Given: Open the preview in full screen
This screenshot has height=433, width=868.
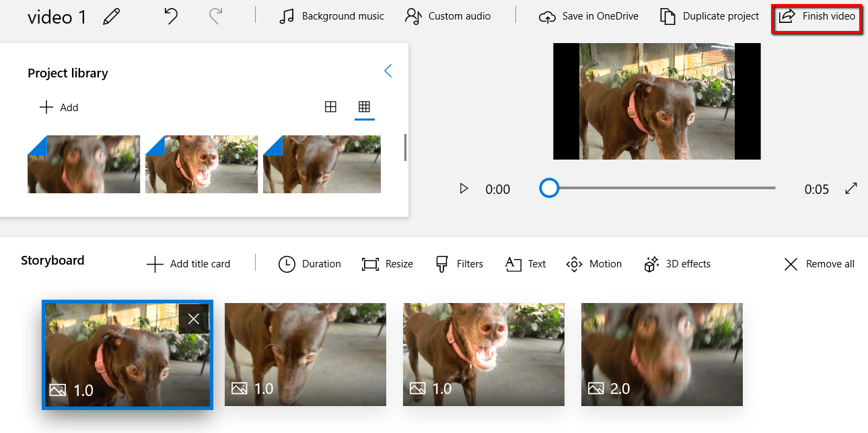Looking at the screenshot, I should 851,189.
